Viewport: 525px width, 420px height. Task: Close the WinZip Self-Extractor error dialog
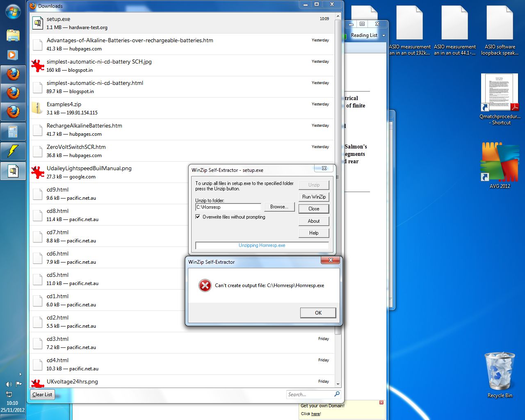tap(330, 260)
